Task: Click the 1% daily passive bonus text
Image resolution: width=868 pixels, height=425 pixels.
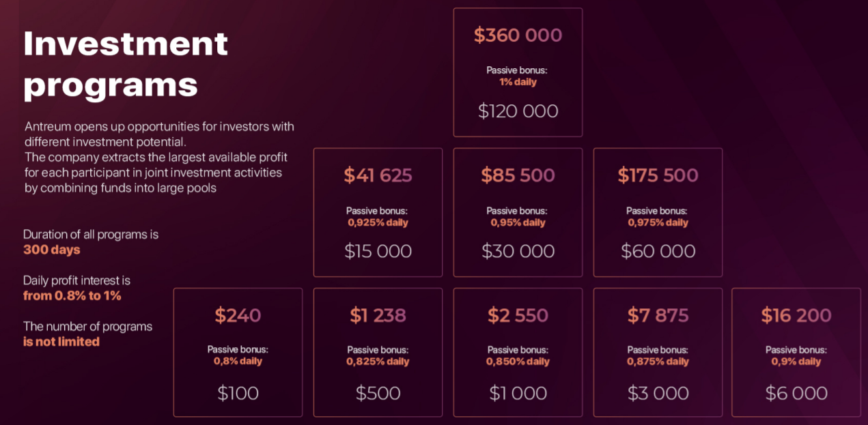Action: 518,82
